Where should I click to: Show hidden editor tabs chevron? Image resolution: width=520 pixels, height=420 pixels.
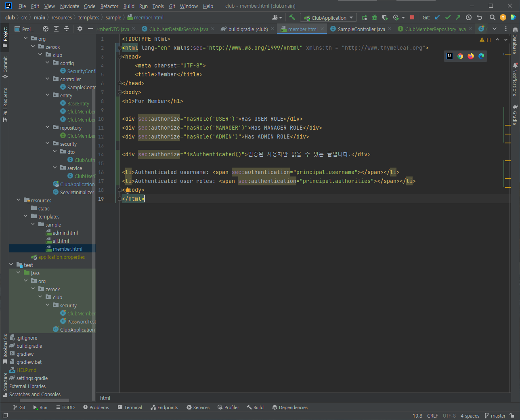495,29
